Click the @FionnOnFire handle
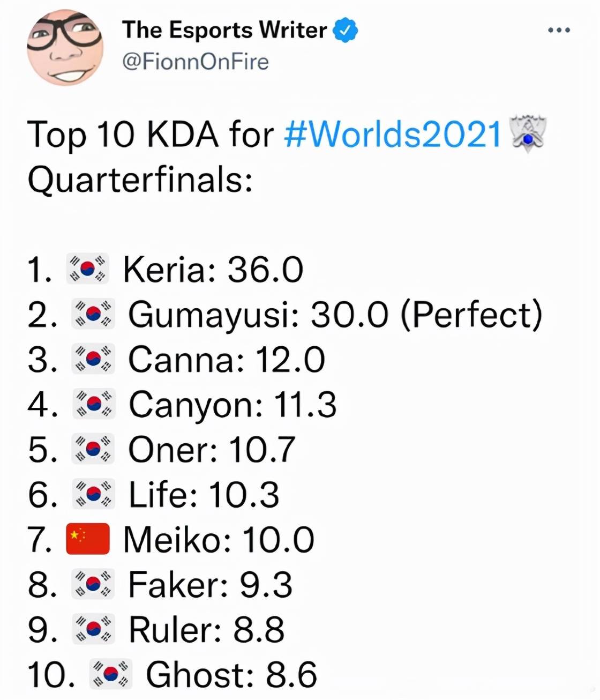The image size is (600, 700). tap(196, 62)
